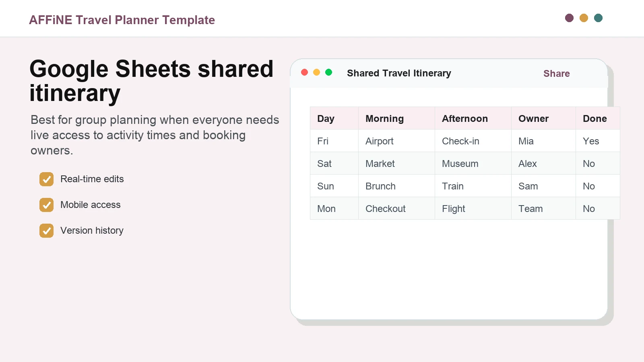Select the Sat cell

334,163
